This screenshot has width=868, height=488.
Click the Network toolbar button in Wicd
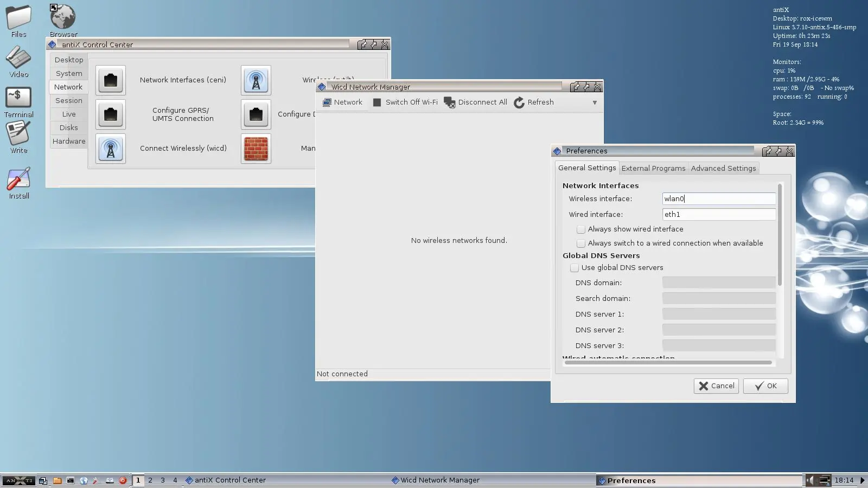(x=342, y=102)
